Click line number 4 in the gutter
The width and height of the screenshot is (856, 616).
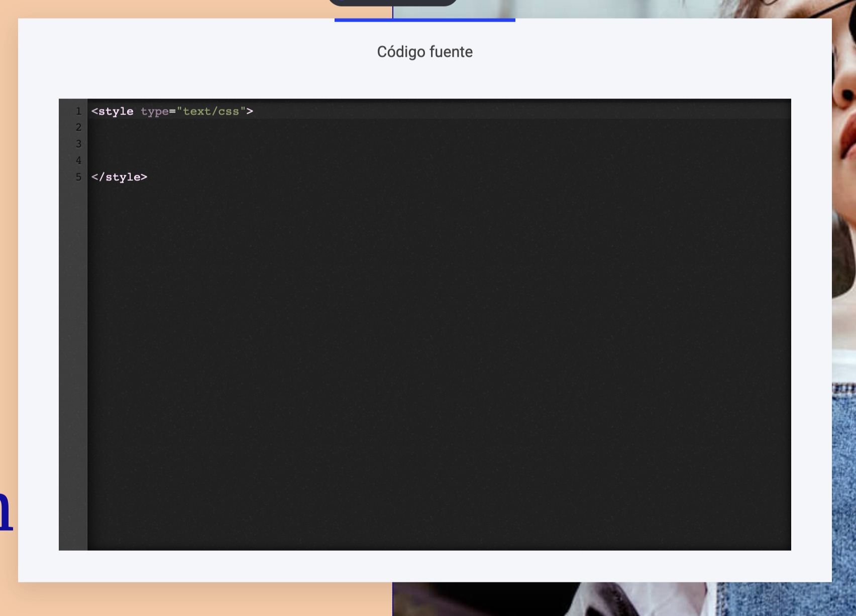[78, 161]
